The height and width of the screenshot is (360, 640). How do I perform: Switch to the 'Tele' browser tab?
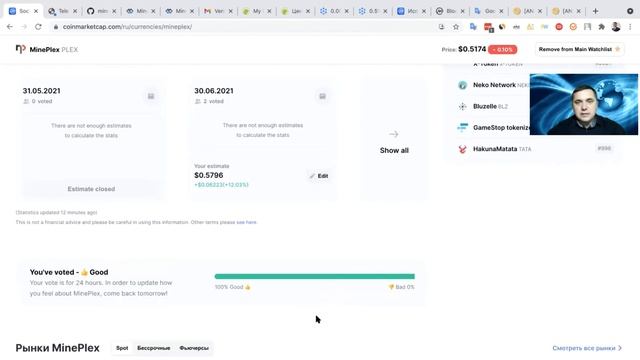click(x=62, y=11)
